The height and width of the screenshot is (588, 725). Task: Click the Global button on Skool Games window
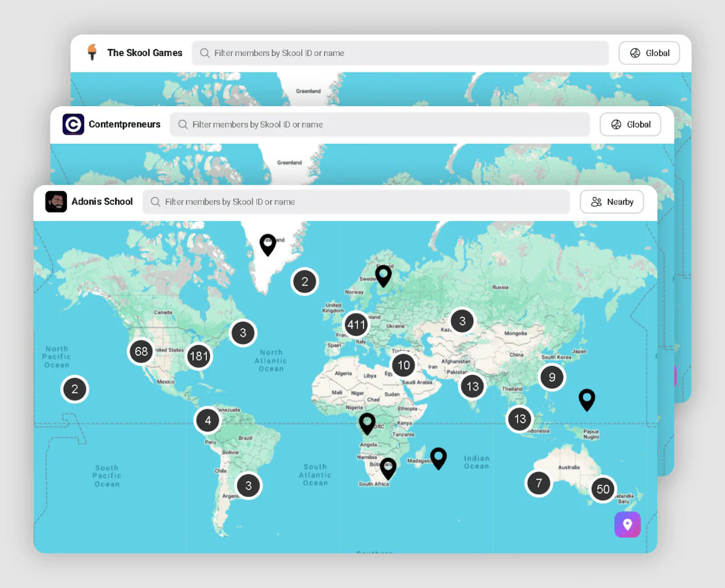coord(649,53)
